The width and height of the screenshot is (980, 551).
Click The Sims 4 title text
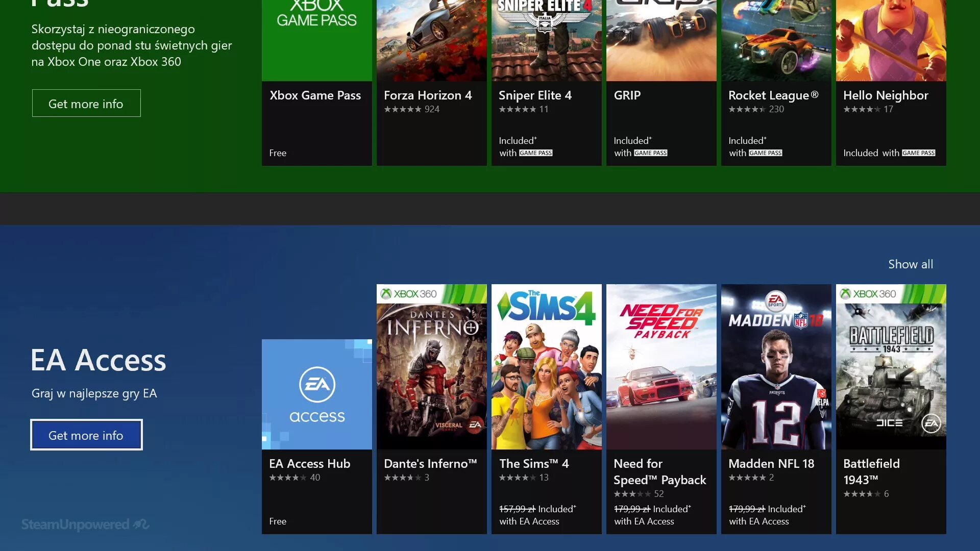[x=534, y=464]
